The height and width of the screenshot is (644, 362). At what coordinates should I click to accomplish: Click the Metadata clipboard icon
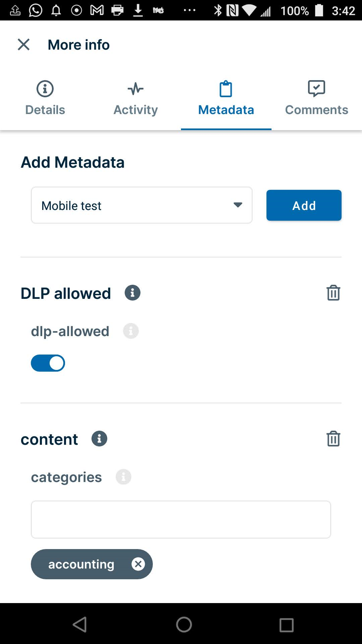[226, 89]
